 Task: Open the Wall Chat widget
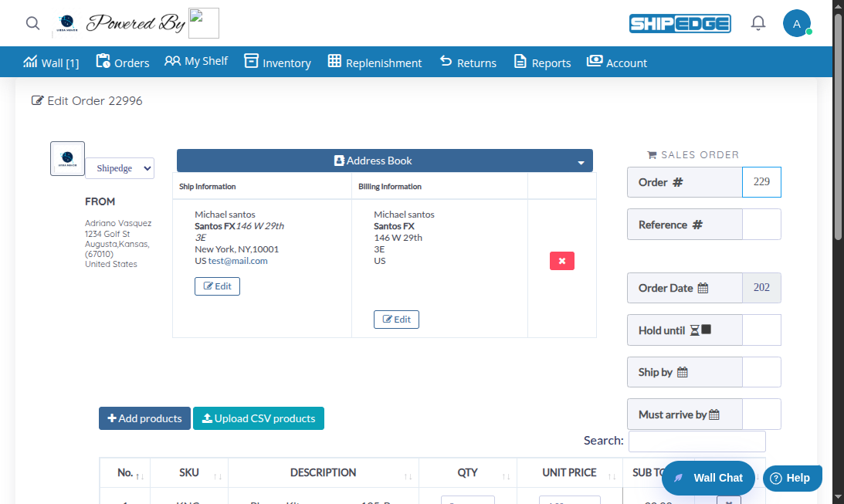coord(708,478)
